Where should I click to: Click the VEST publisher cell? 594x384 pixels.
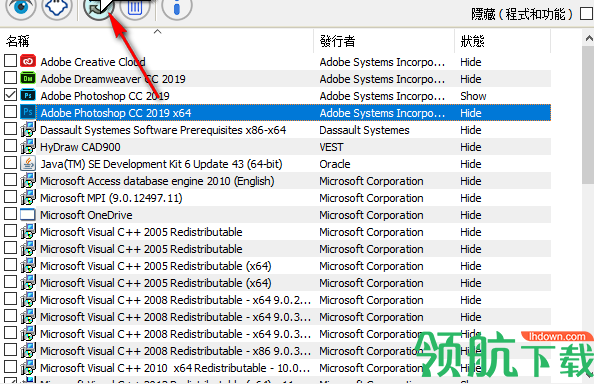pyautogui.click(x=331, y=147)
